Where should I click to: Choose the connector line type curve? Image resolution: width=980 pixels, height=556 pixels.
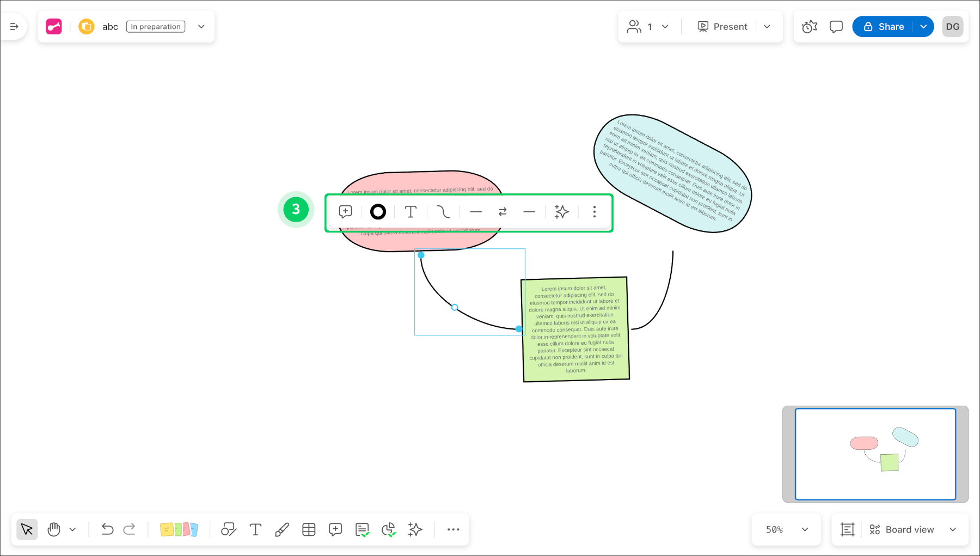click(443, 212)
